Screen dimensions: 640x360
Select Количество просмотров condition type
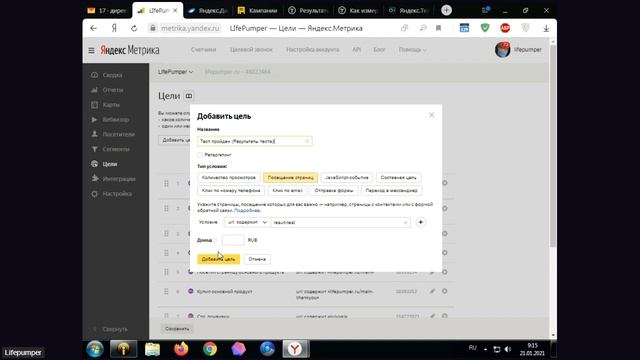[x=229, y=178]
